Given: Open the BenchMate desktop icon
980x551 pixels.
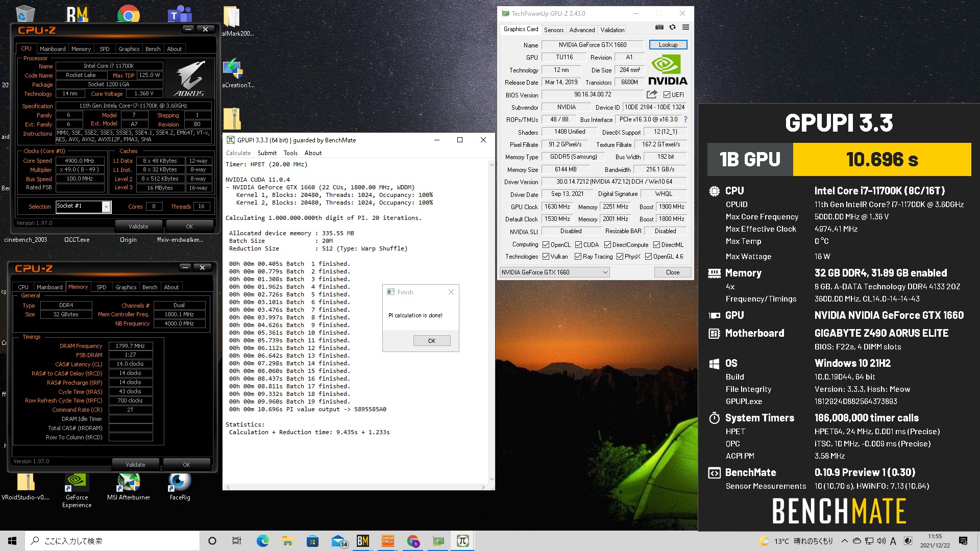Looking at the screenshot, I should pyautogui.click(x=78, y=14).
